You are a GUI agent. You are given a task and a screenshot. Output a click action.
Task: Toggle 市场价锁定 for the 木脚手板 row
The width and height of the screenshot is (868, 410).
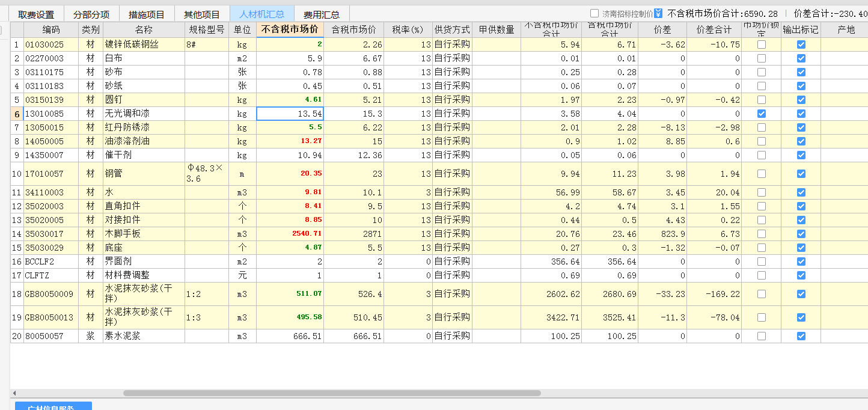pos(762,234)
